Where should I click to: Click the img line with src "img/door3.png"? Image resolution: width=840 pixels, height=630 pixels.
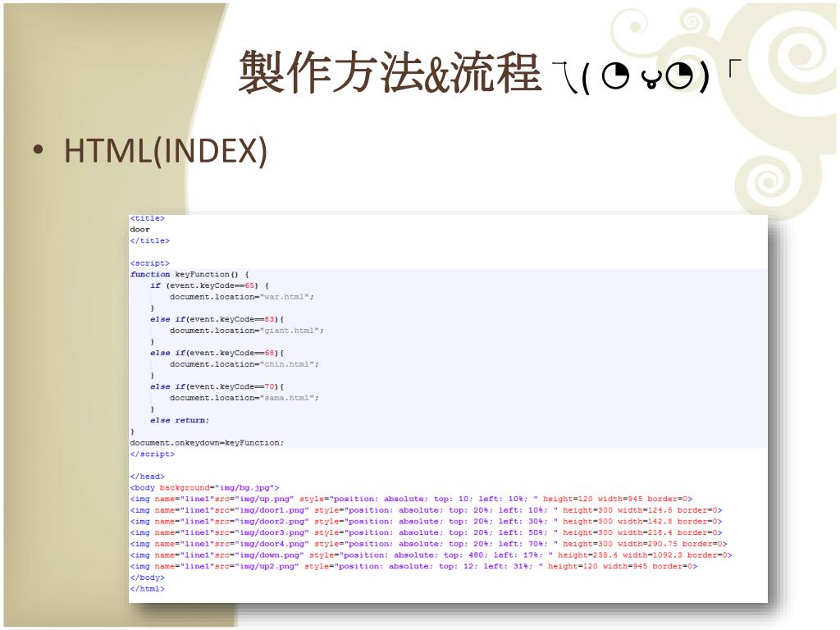(x=427, y=533)
